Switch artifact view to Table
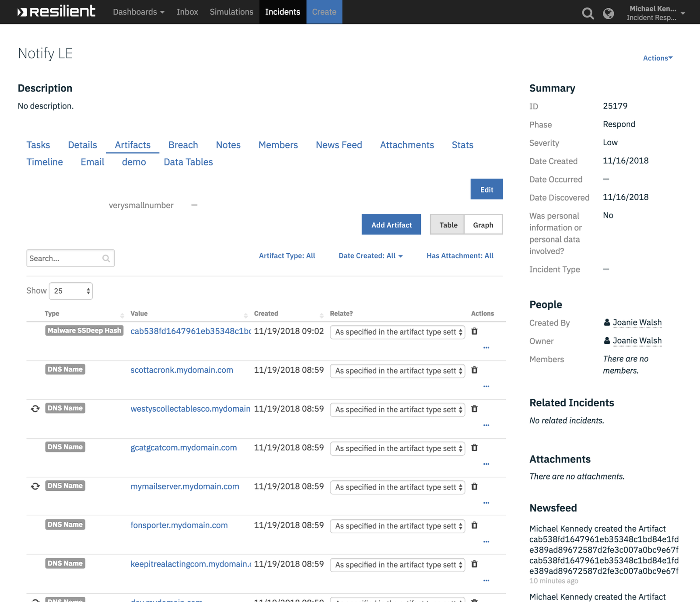The image size is (700, 602). pos(448,224)
